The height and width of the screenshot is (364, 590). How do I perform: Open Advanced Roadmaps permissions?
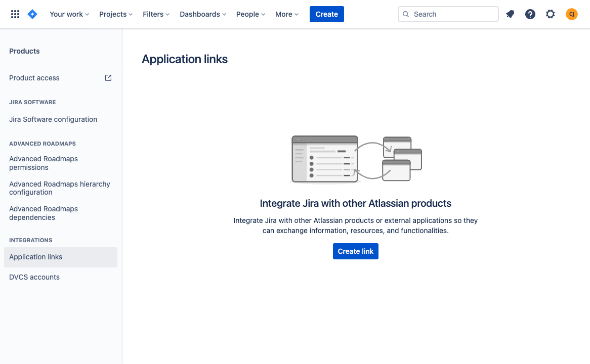pyautogui.click(x=61, y=163)
